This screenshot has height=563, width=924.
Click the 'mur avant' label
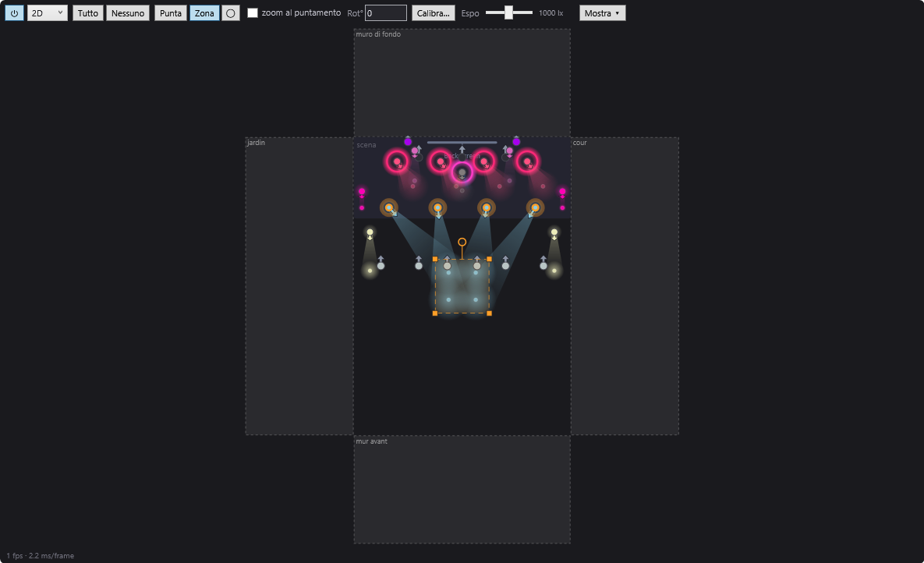point(371,441)
